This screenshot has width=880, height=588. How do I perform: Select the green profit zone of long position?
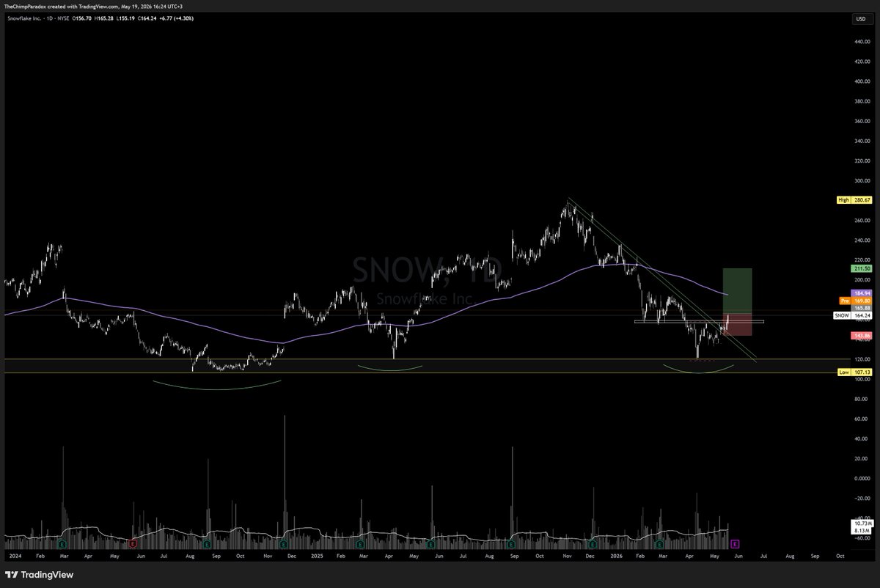(737, 291)
